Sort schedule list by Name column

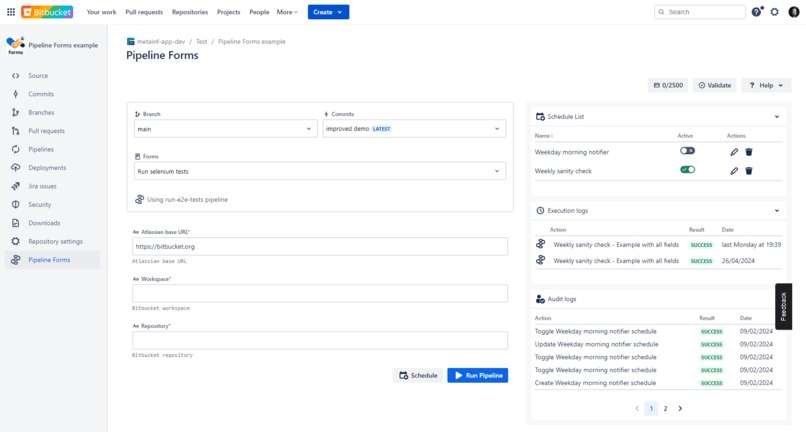(x=543, y=136)
